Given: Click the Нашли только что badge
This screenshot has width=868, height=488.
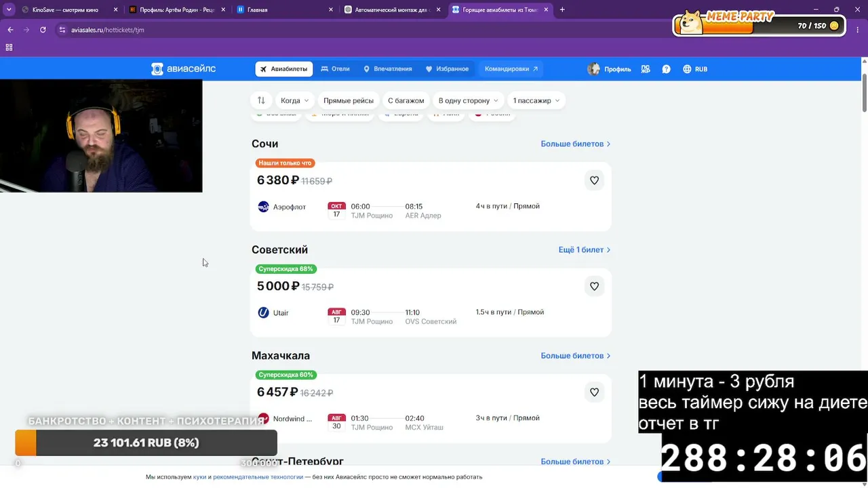Looking at the screenshot, I should coord(285,163).
